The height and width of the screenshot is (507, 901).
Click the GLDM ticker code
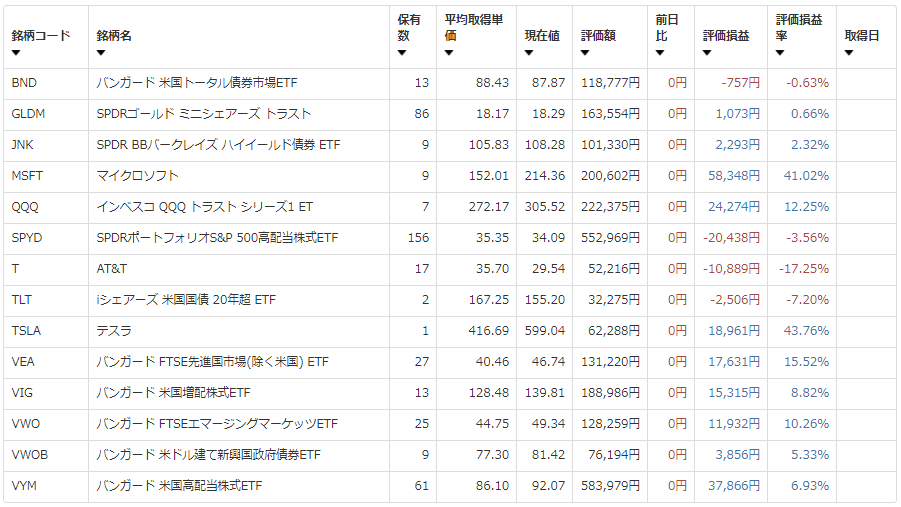(28, 114)
